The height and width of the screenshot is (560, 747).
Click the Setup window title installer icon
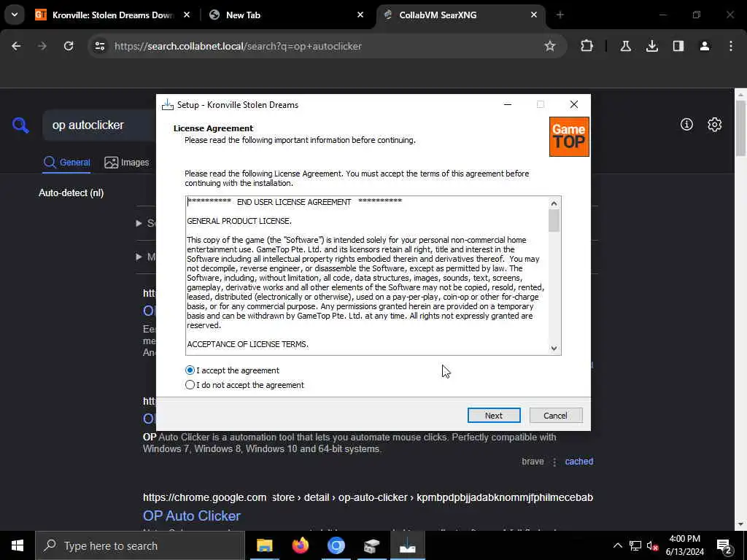167,105
